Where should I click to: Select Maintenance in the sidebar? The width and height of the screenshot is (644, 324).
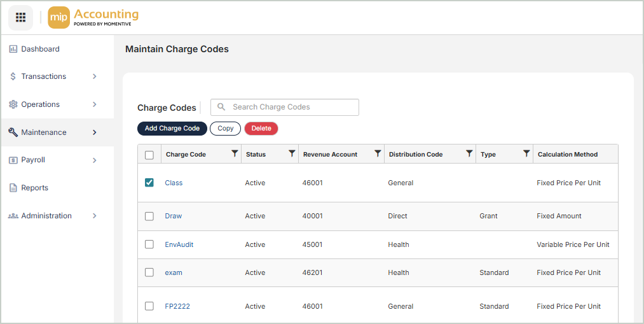[x=43, y=132]
